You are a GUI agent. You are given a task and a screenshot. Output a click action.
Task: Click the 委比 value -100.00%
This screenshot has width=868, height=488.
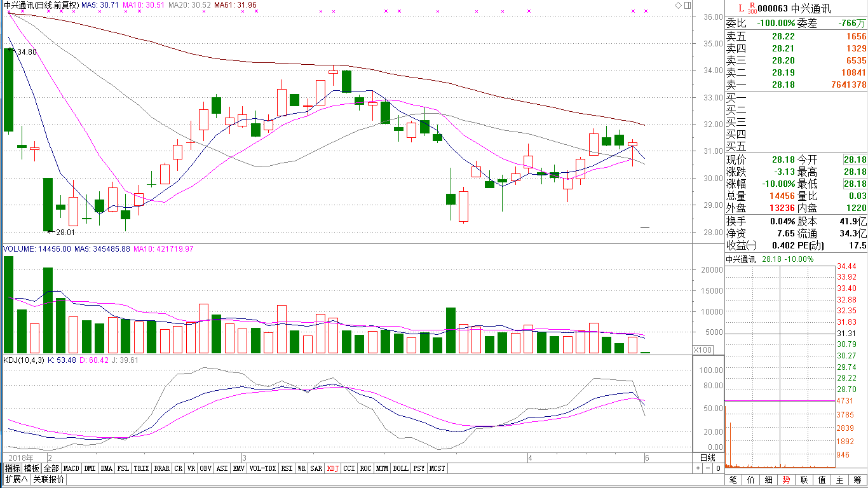pyautogui.click(x=776, y=24)
